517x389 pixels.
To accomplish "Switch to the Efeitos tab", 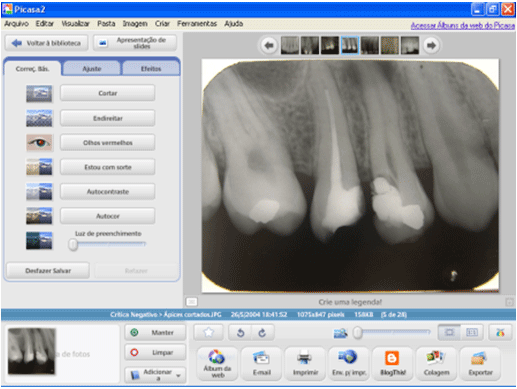I will [x=151, y=69].
